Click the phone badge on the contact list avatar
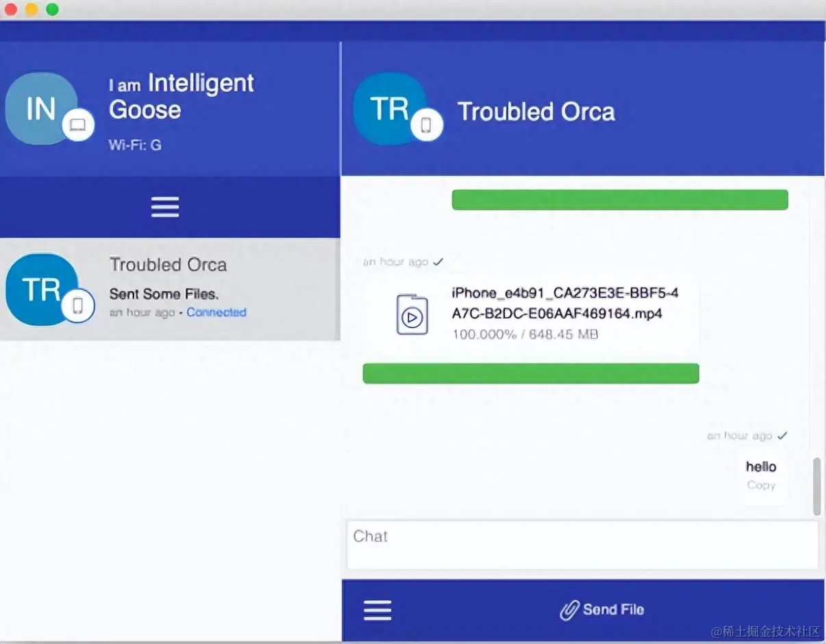 (78, 306)
